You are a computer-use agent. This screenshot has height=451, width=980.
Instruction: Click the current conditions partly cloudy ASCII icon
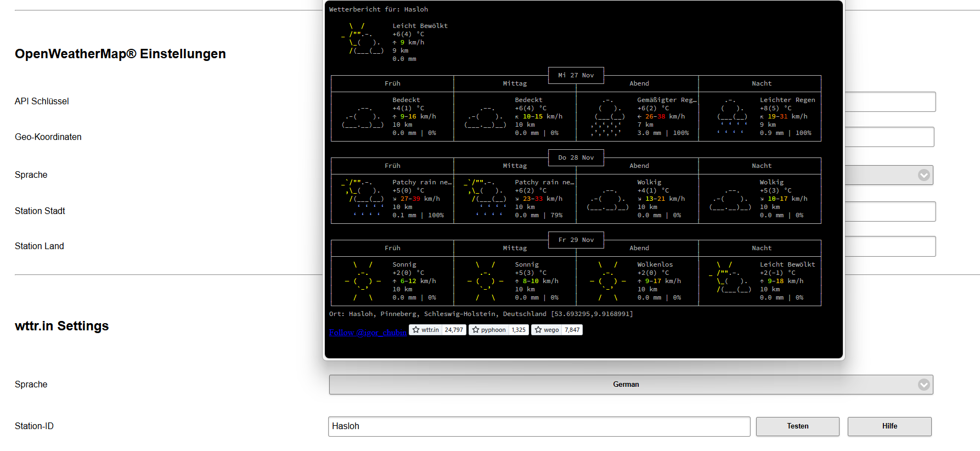(362, 38)
